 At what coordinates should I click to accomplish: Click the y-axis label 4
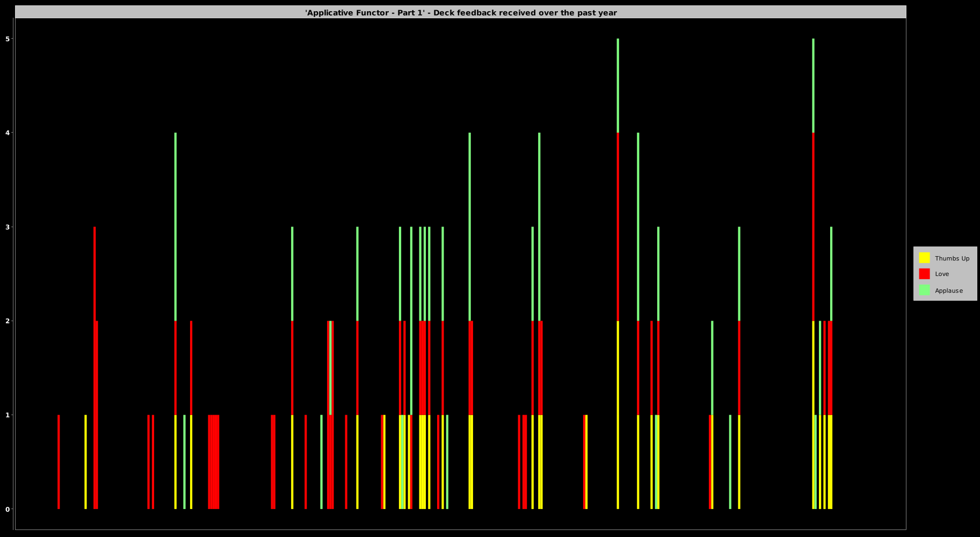8,133
